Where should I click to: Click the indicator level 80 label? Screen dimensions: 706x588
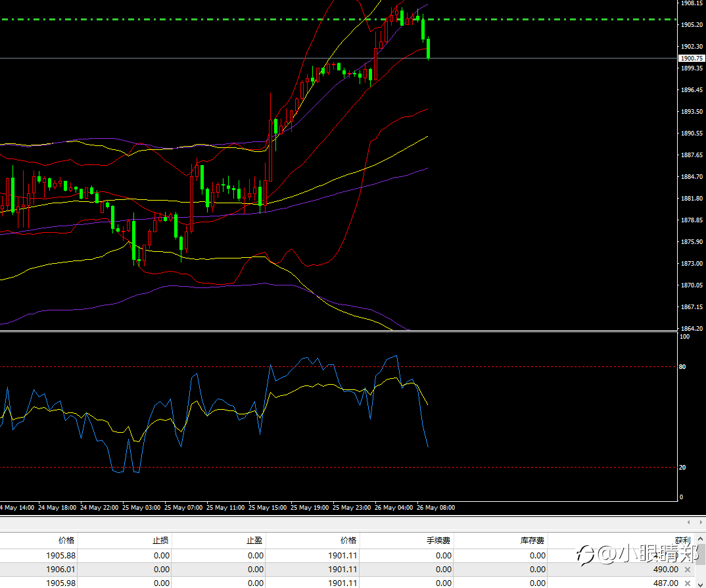[x=682, y=367]
